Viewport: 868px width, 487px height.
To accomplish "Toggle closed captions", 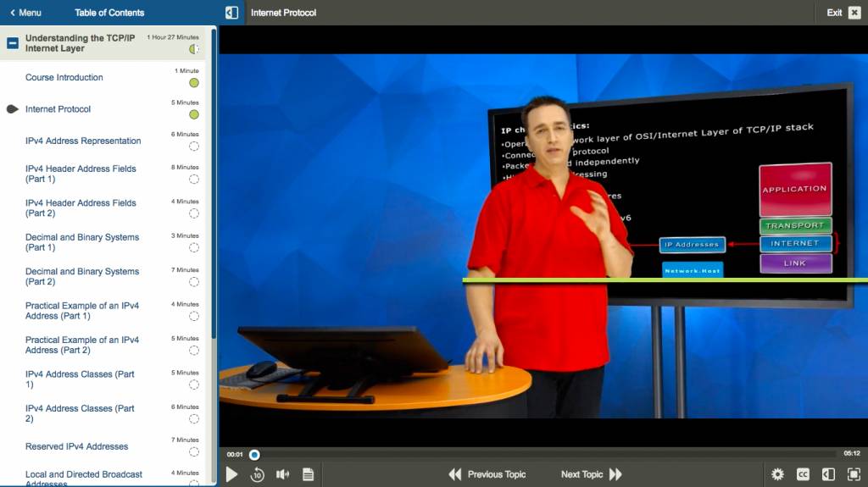I will click(804, 474).
